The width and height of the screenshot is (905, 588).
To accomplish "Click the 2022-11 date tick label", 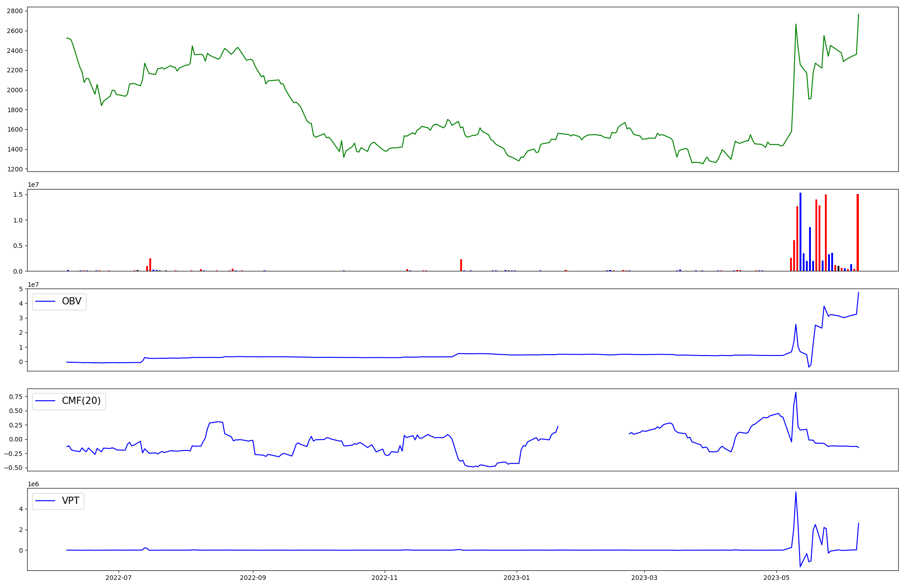I will 385,578.
